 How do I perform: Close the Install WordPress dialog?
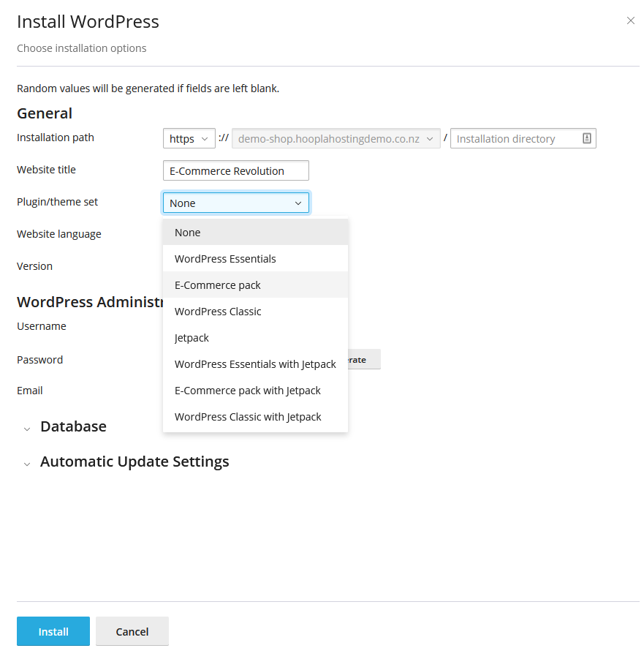(x=630, y=20)
